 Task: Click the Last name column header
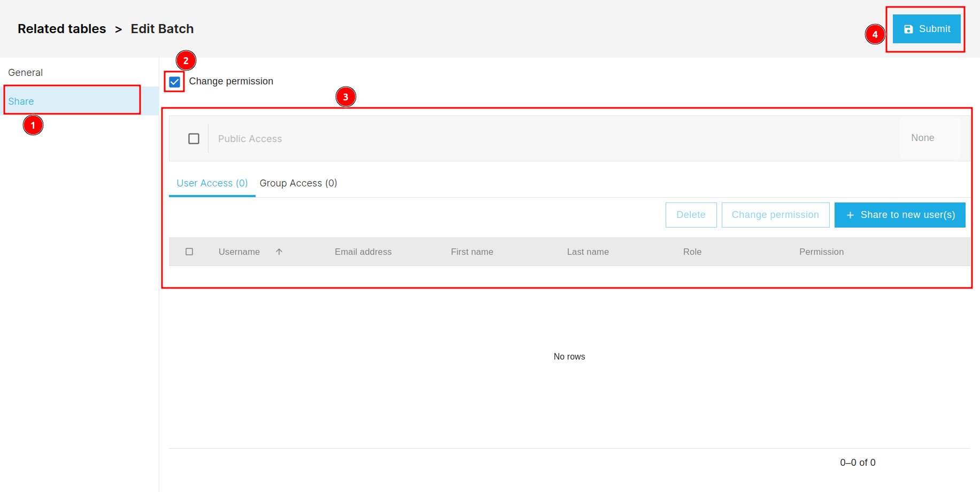coord(588,252)
